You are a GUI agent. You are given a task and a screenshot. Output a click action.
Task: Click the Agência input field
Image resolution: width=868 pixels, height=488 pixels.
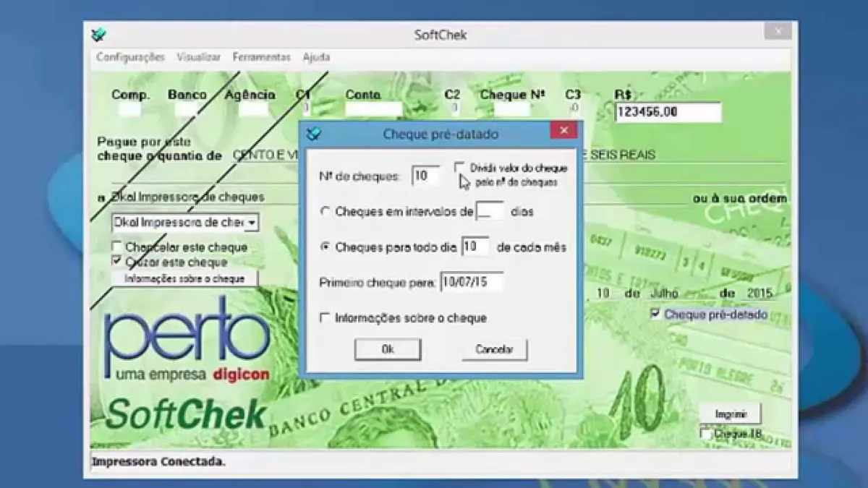253,109
